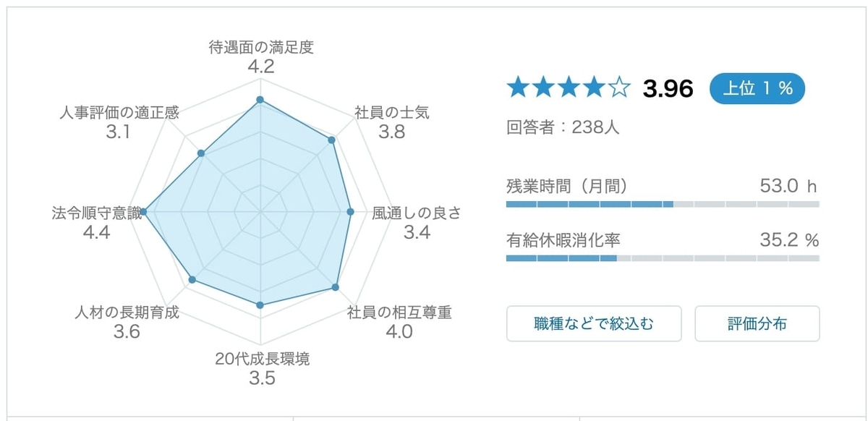
Task: Select the 人事評価の適正感 radar chart point
Action: 201,153
